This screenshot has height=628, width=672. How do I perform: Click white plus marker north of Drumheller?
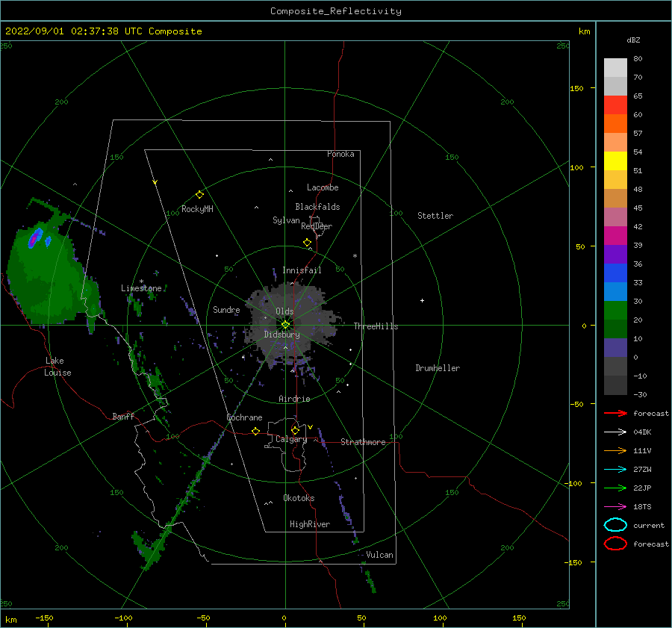tap(422, 300)
